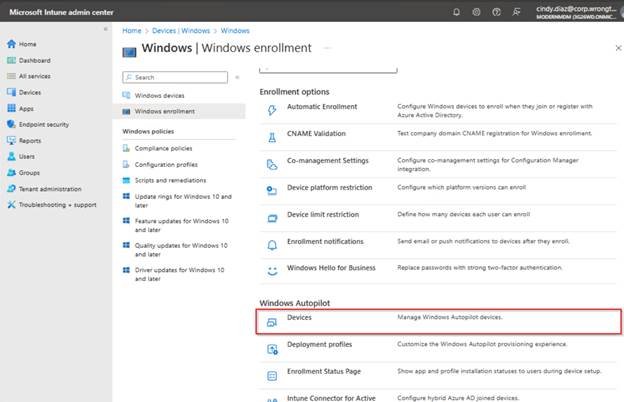Open the settings gear in header
This screenshot has height=402, width=624.
[476, 11]
